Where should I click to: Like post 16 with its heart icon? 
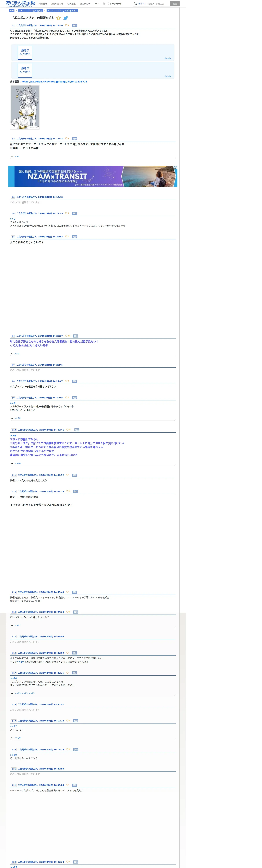[67, 653]
